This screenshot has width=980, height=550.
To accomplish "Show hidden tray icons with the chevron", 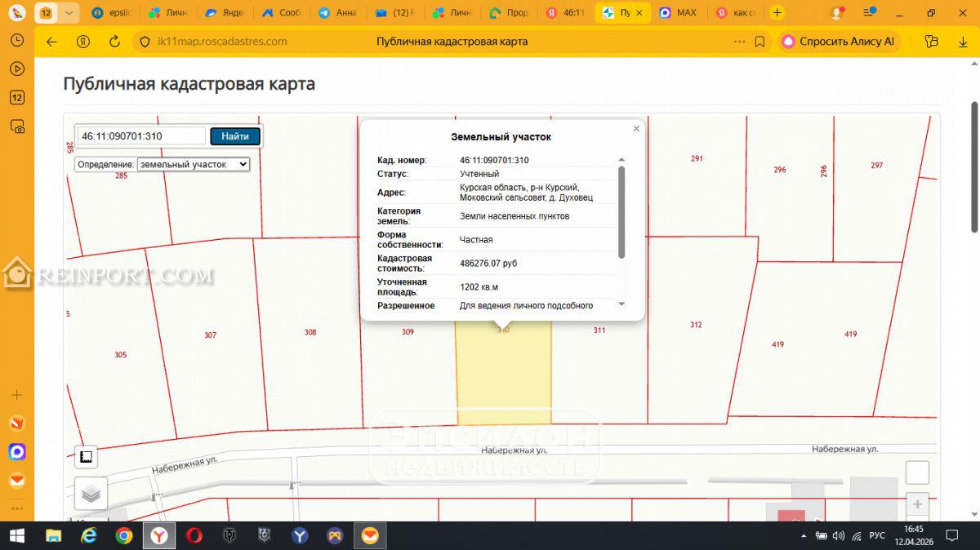I will pos(804,535).
